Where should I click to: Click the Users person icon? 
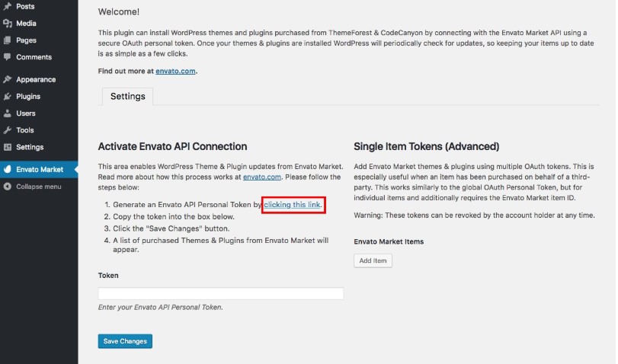pos(8,113)
